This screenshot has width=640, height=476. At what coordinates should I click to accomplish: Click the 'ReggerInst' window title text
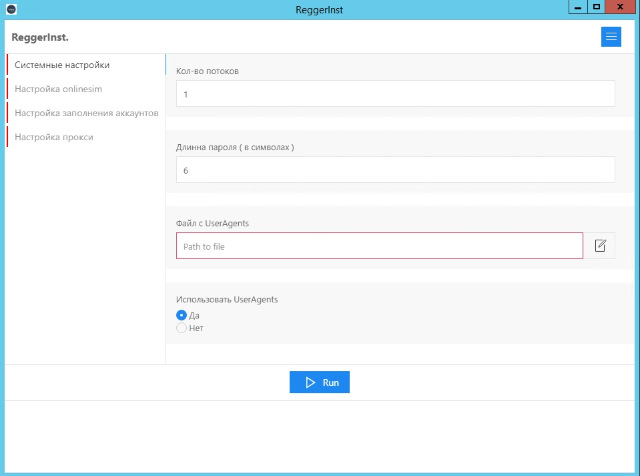pos(319,8)
